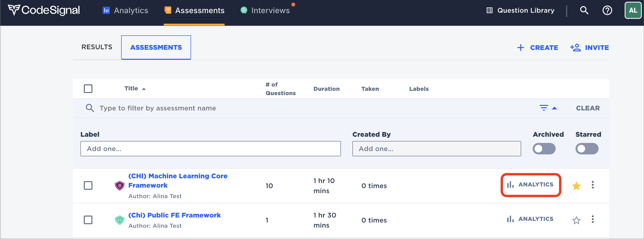The width and height of the screenshot is (644, 239).
Task: Click the purple shield icon for Machine Learning
Action: point(119,186)
